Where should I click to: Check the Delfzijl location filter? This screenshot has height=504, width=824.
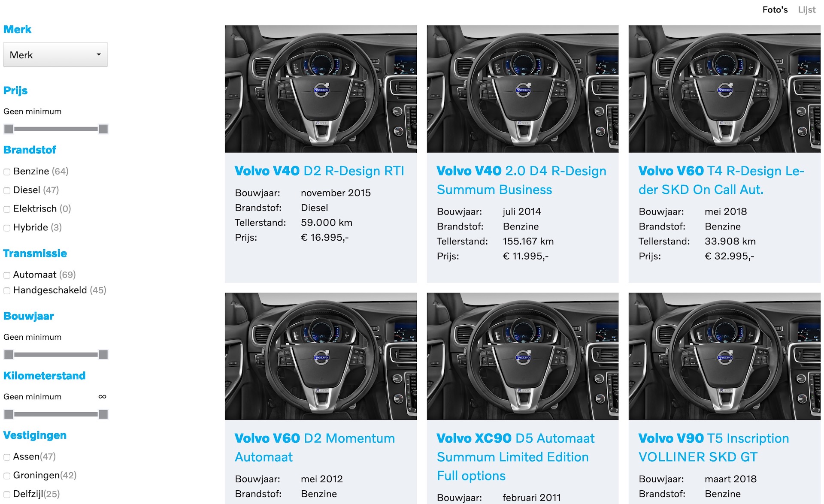pyautogui.click(x=7, y=495)
